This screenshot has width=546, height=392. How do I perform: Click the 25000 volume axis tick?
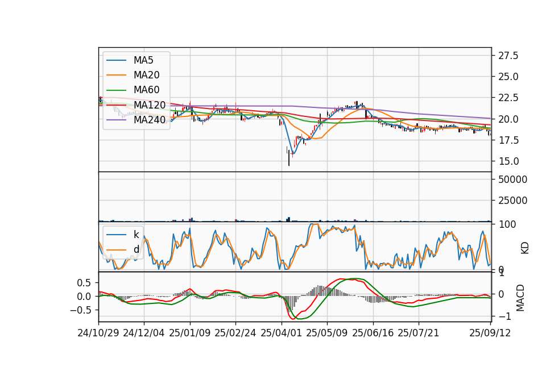point(512,201)
